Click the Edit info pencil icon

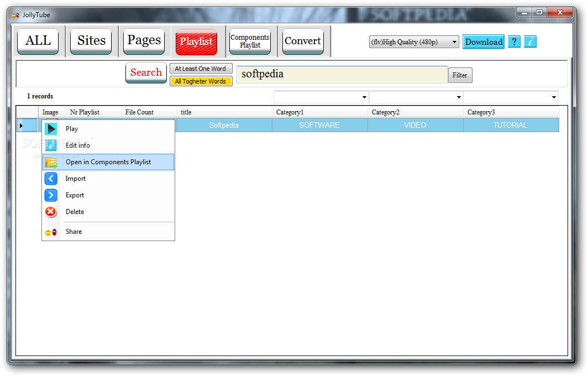(51, 145)
